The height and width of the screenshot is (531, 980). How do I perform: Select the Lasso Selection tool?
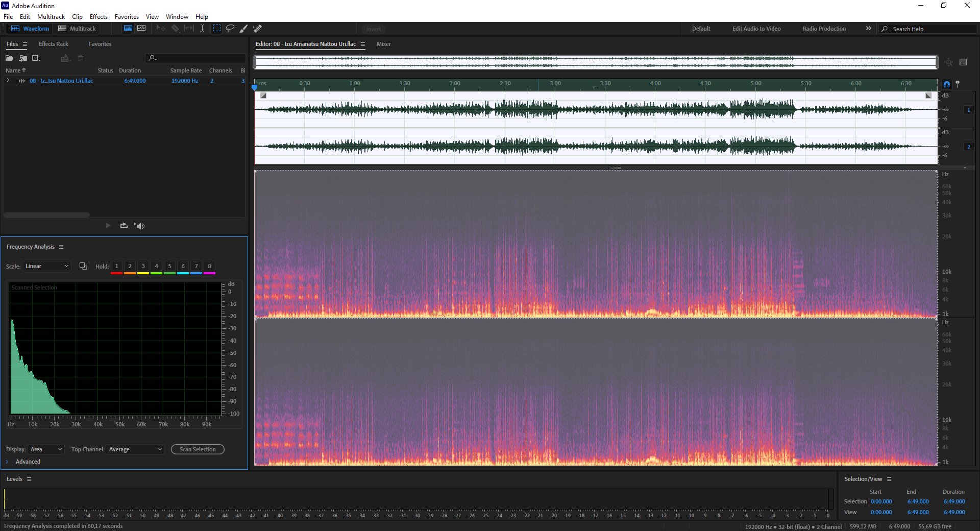click(230, 28)
